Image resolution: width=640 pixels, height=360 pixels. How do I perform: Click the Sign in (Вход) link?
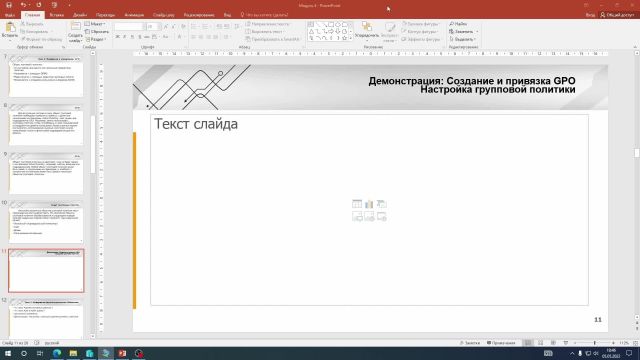[590, 15]
